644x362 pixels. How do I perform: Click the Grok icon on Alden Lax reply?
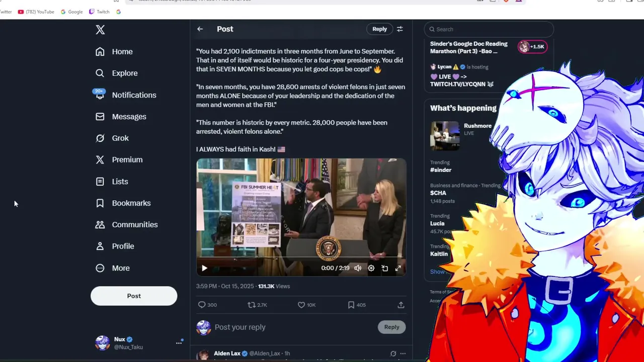tap(393, 354)
